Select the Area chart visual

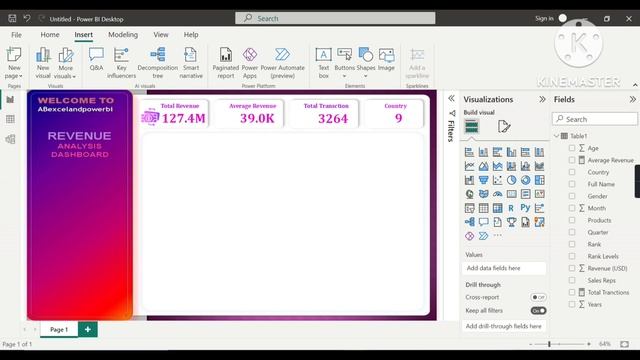coord(483,166)
